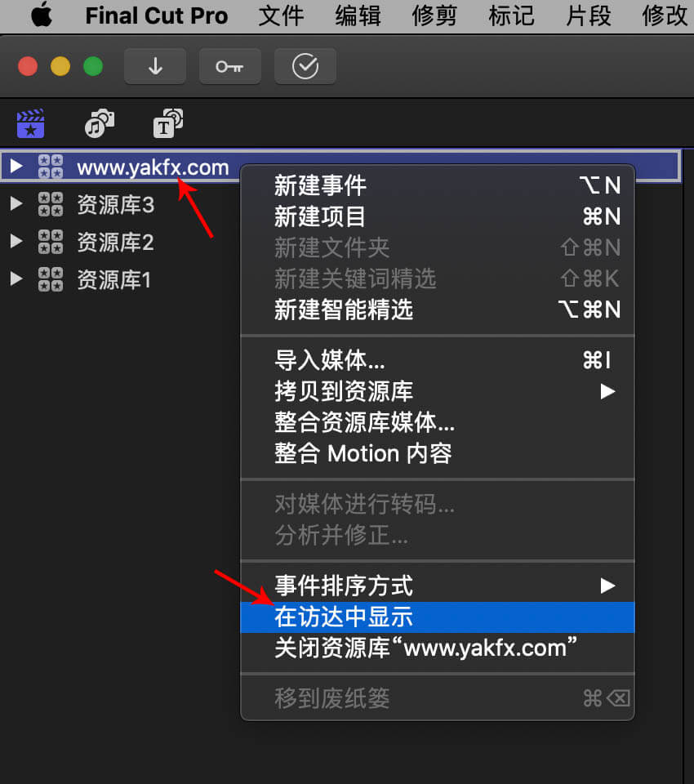Open the Apple menu
Screen dimensions: 694x784
click(42, 15)
